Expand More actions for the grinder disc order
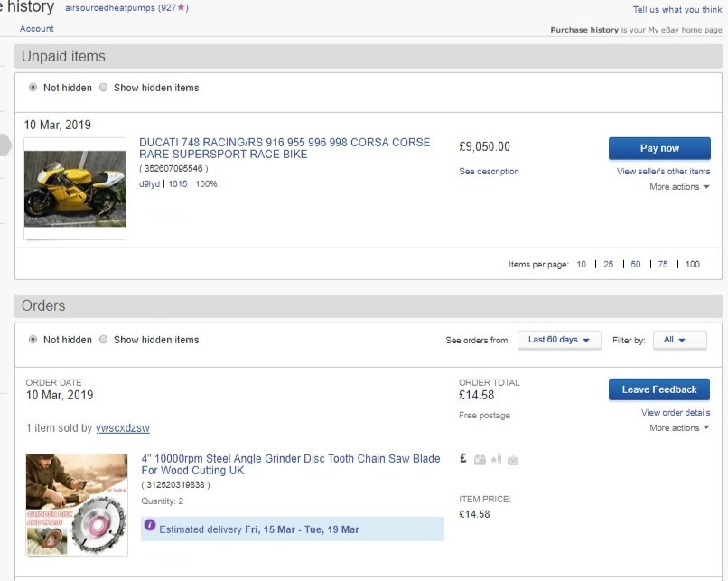Viewport: 728px width, 581px height. click(x=679, y=428)
